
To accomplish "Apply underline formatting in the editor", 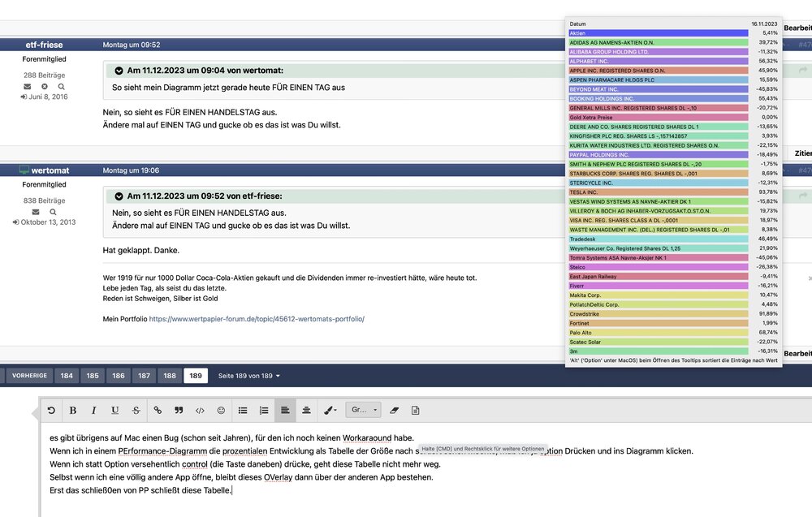I will tap(115, 411).
